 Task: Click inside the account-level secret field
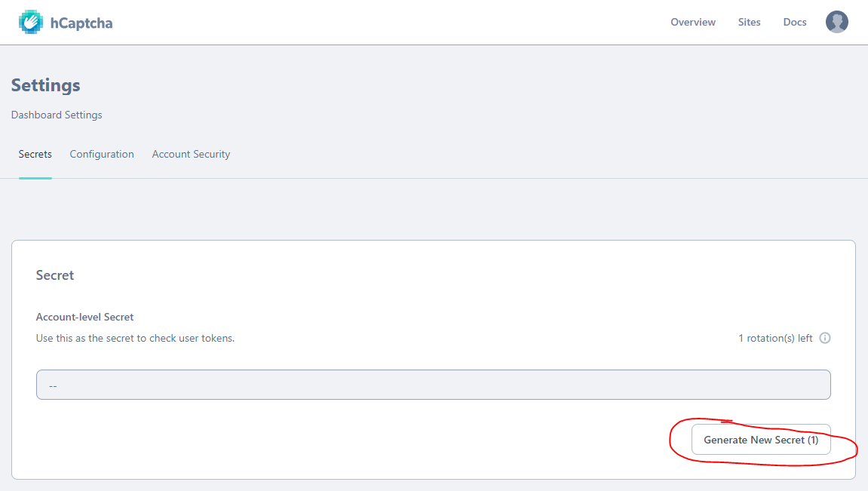click(x=433, y=385)
